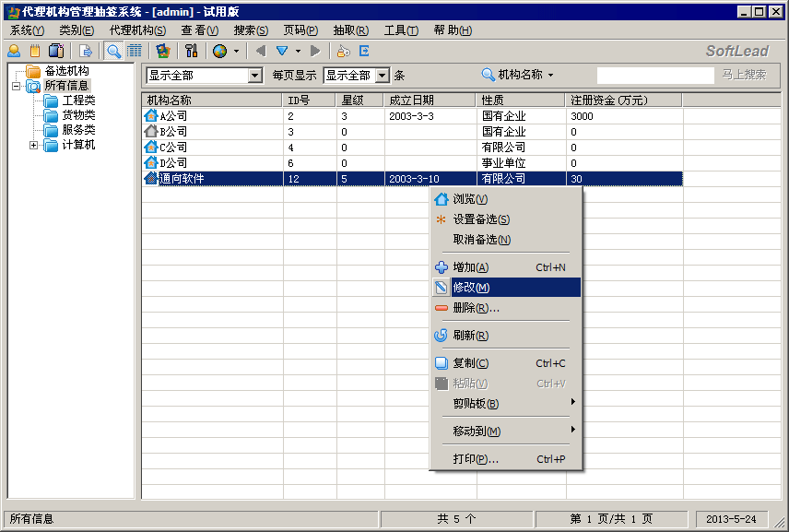Image resolution: width=789 pixels, height=532 pixels.
Task: Select the 货物类 folder
Action: click(x=78, y=115)
